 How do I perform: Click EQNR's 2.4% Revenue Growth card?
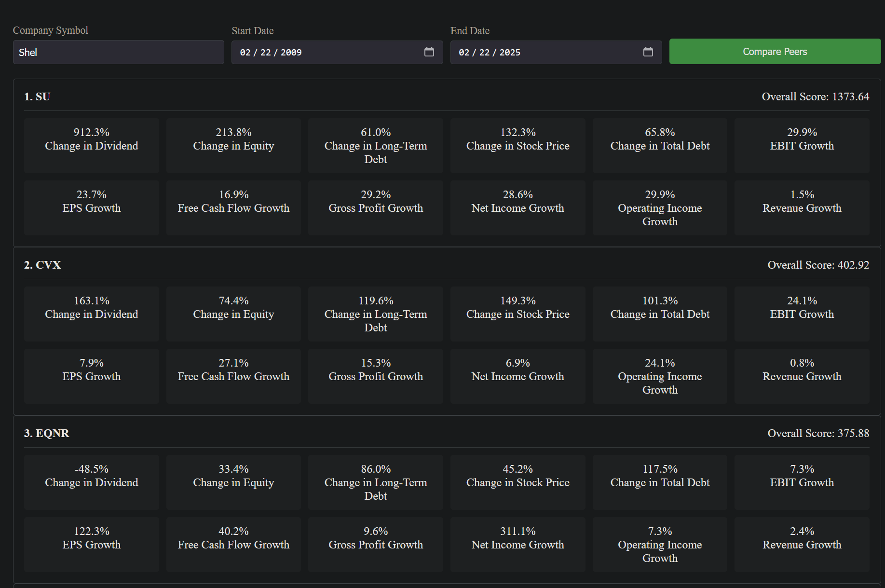click(802, 545)
